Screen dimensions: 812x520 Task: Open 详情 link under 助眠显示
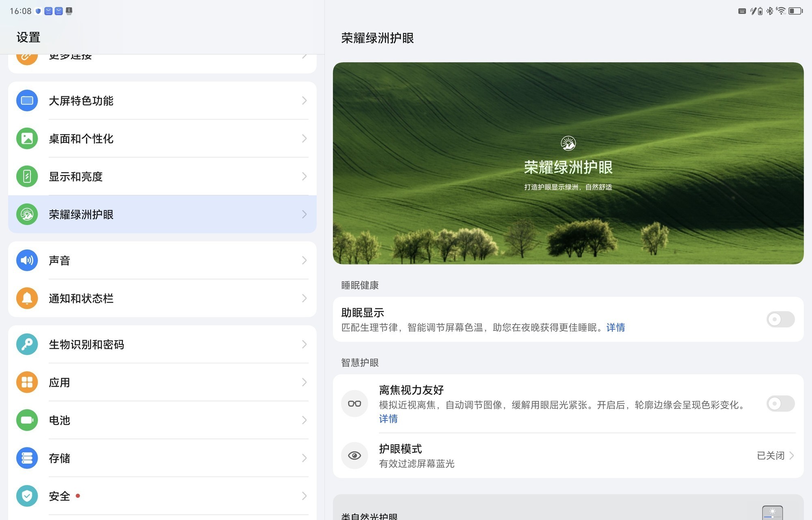pos(615,327)
